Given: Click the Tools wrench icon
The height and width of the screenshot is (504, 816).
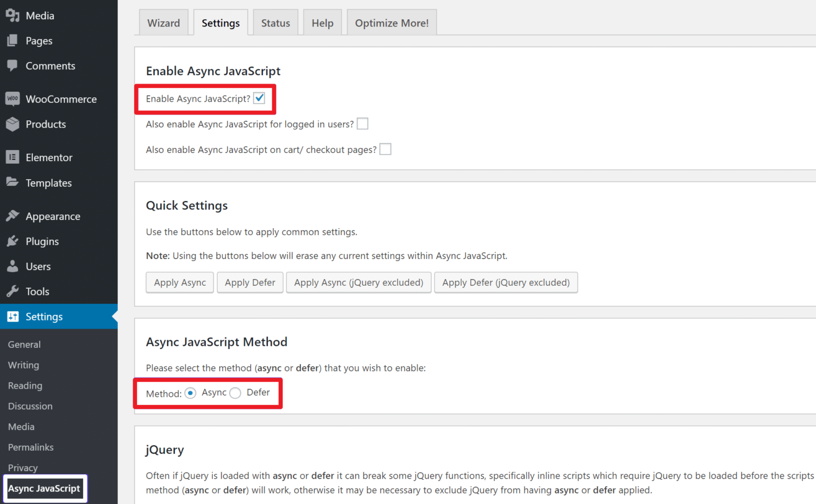Looking at the screenshot, I should pyautogui.click(x=13, y=291).
